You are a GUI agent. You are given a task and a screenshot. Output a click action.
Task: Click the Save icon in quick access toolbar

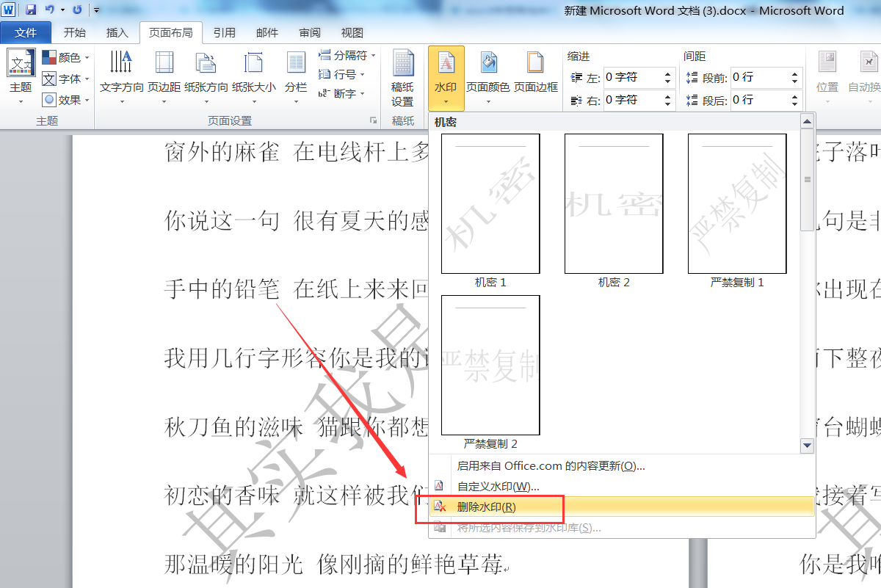tap(31, 10)
